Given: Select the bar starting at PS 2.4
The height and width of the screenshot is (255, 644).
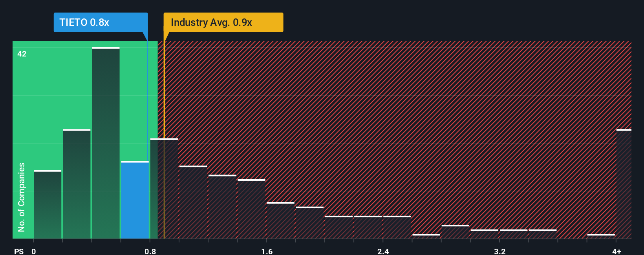Looking at the screenshot, I should [x=397, y=227].
